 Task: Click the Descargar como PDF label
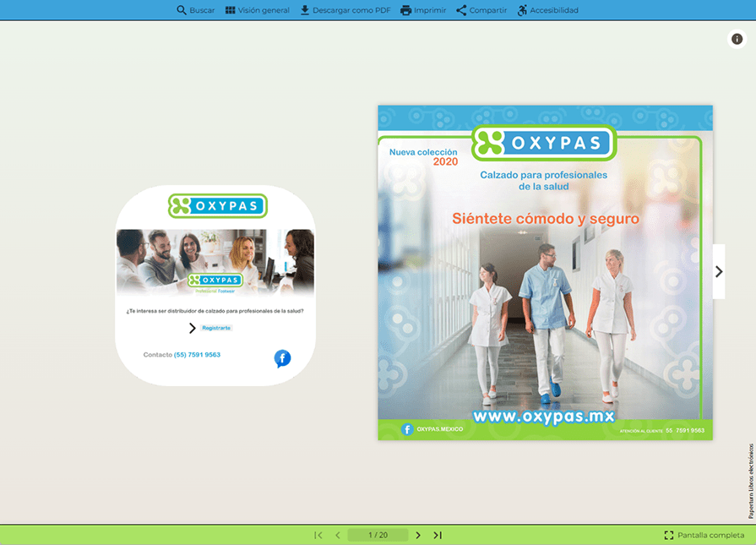tap(351, 10)
